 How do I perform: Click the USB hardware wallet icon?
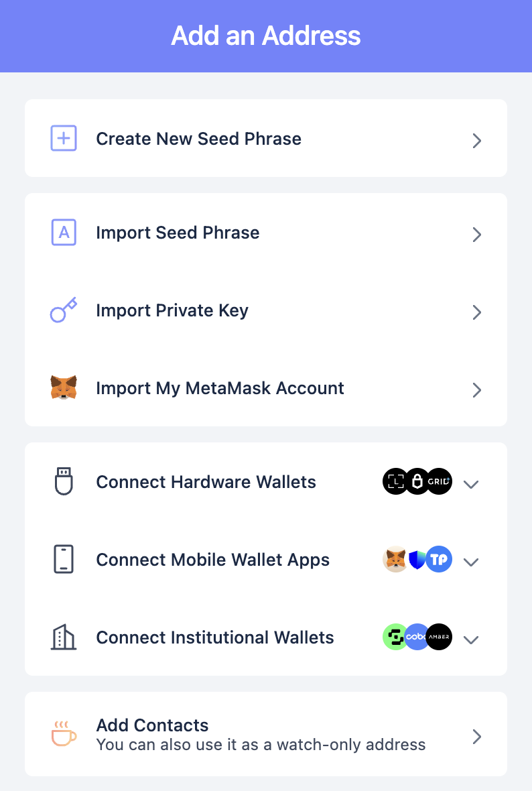click(x=64, y=481)
